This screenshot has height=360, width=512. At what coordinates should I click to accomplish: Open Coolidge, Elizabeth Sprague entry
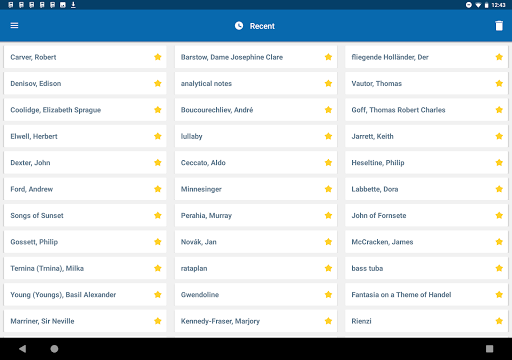pos(85,110)
